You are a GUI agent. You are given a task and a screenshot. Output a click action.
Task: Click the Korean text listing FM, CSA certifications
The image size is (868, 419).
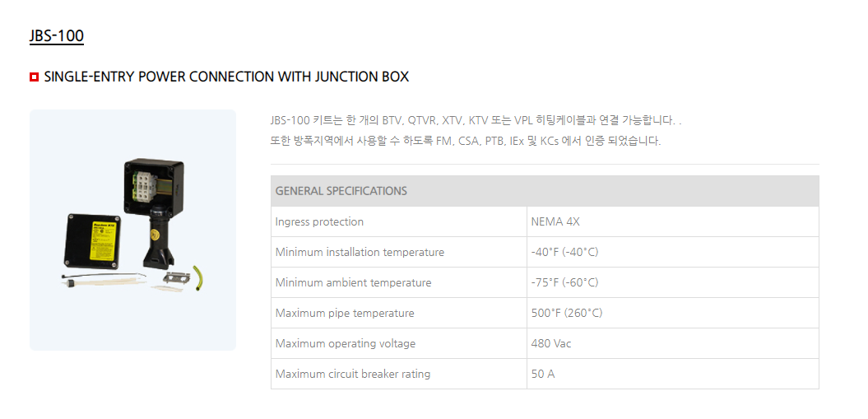click(x=466, y=141)
